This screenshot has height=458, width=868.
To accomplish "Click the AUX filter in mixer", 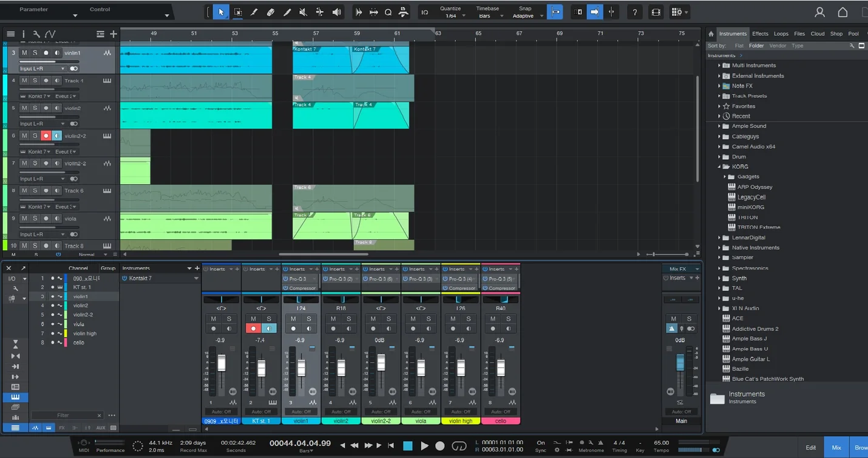I will 101,428.
